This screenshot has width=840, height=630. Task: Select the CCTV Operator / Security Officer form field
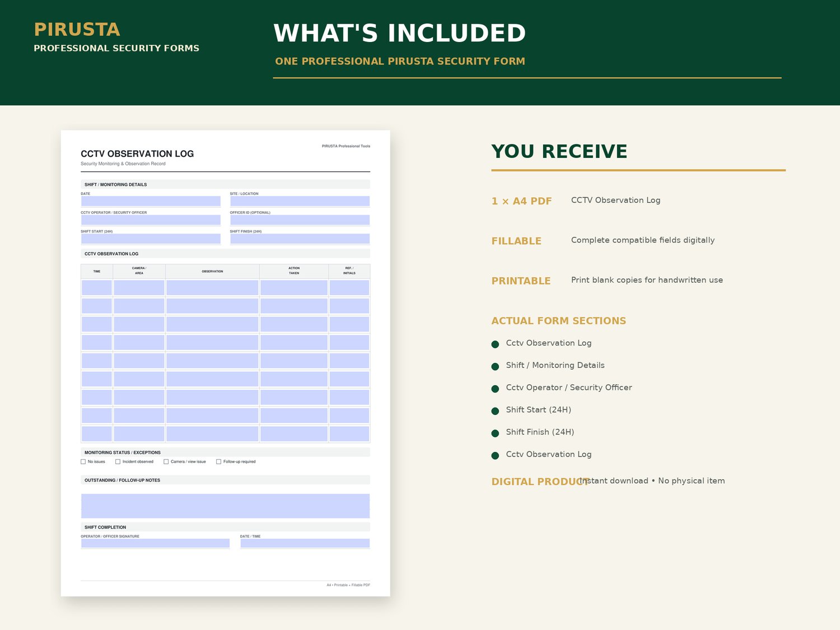(151, 220)
